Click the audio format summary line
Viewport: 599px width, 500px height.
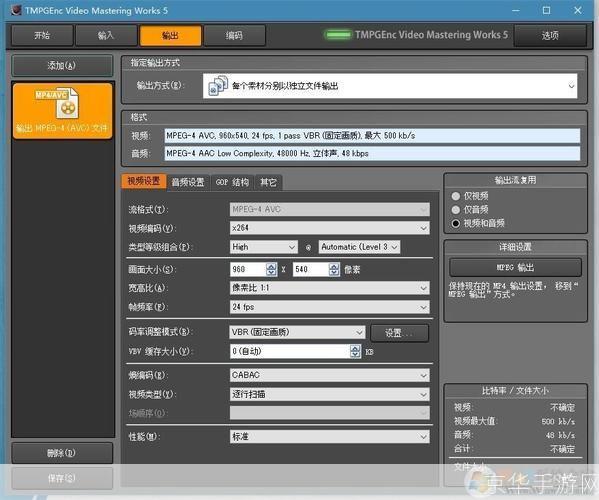point(372,154)
